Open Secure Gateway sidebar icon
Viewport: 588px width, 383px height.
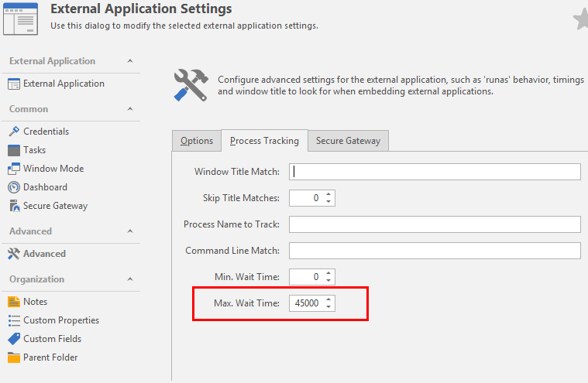pos(14,206)
